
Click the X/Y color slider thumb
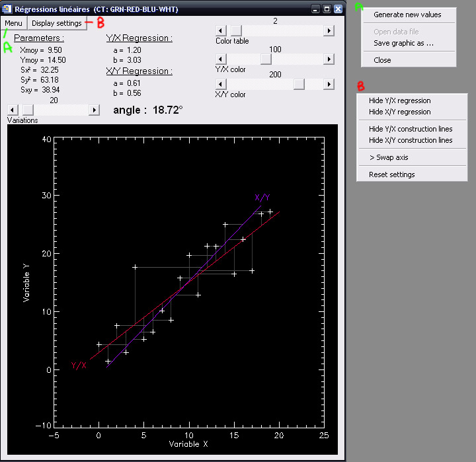[299, 84]
